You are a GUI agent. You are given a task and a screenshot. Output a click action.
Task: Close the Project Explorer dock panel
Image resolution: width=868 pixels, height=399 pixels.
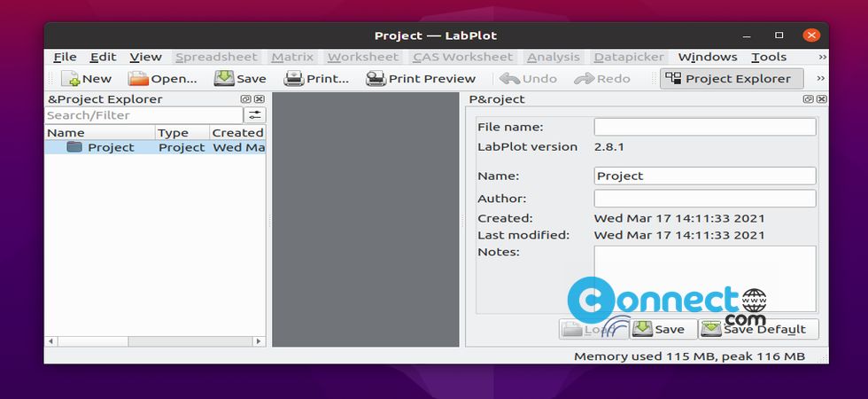(x=259, y=99)
